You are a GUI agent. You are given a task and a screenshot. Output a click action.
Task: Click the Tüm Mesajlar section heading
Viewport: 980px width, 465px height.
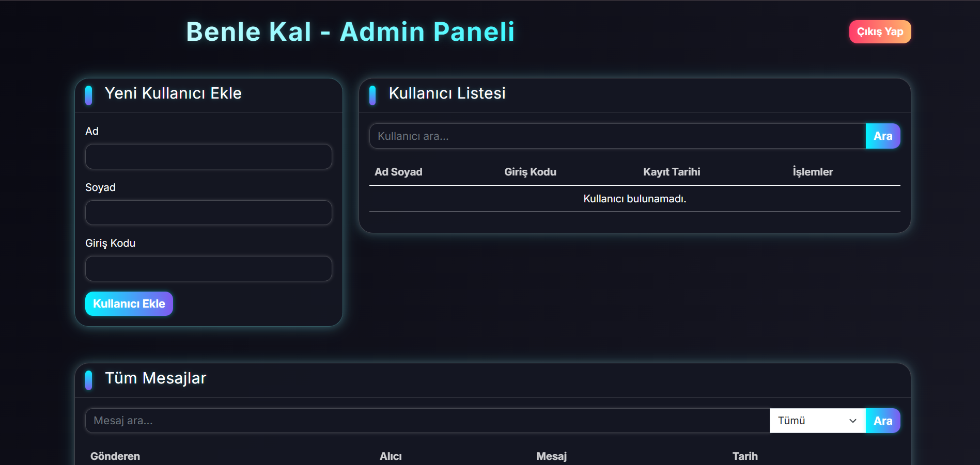[x=155, y=378]
